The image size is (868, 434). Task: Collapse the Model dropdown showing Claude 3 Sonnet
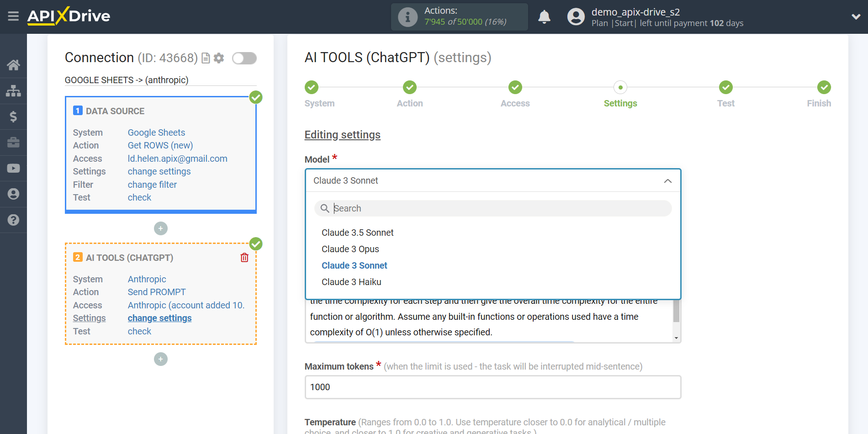click(493, 180)
